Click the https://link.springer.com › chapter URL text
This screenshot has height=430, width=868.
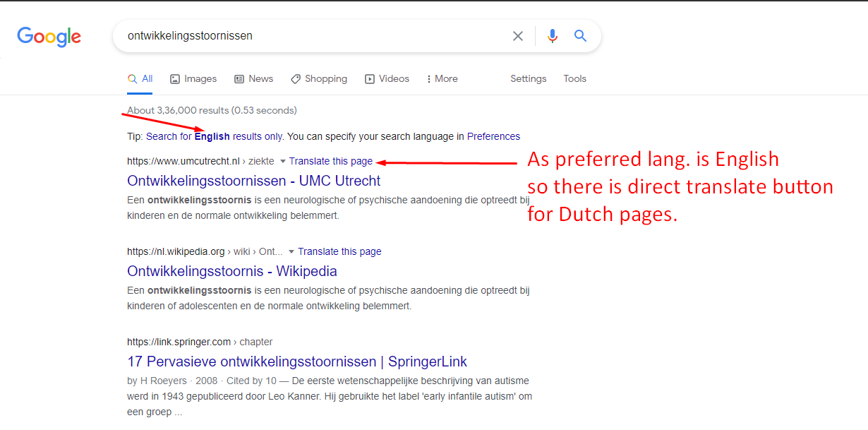pyautogui.click(x=200, y=342)
